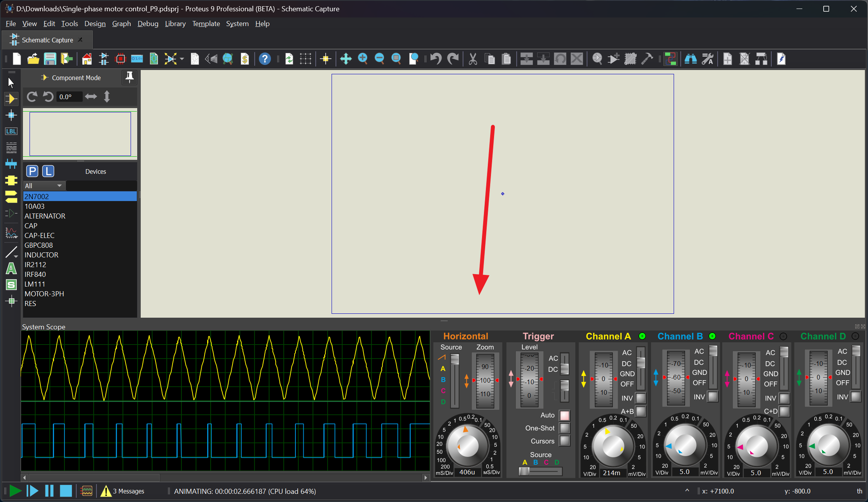
Task: Switch to the Schematic Capture tab
Action: click(x=47, y=40)
